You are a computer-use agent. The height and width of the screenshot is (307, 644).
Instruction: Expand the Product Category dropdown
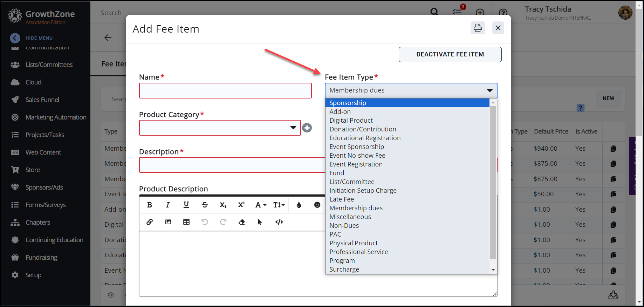293,128
